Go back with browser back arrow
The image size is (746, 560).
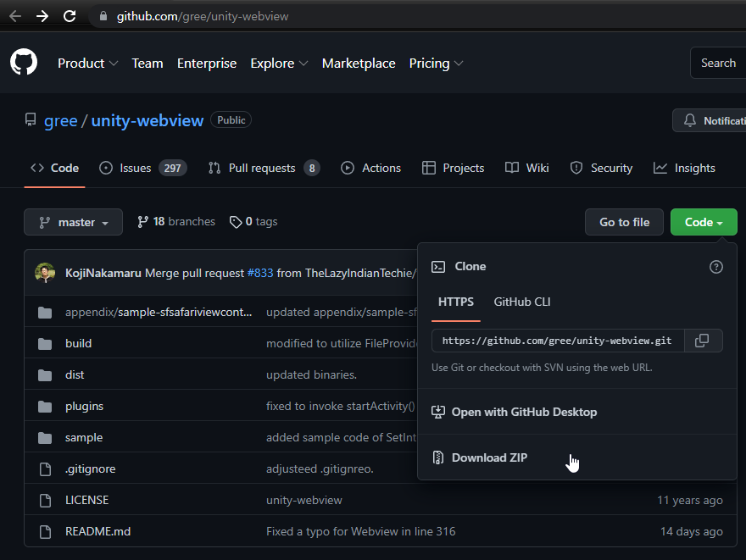[x=15, y=16]
